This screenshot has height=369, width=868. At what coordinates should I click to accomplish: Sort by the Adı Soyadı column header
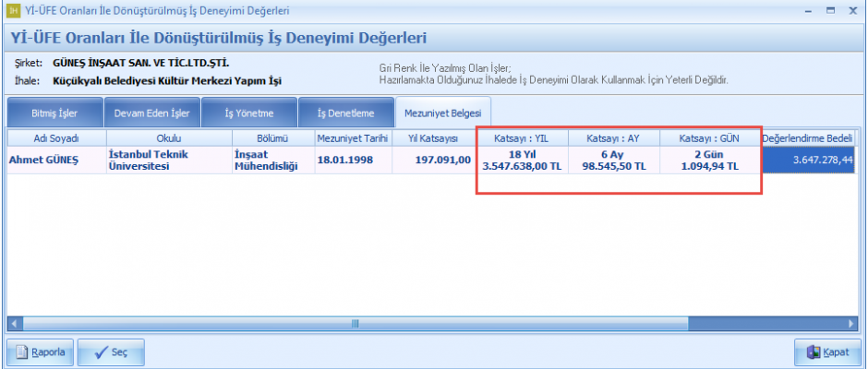[57, 138]
